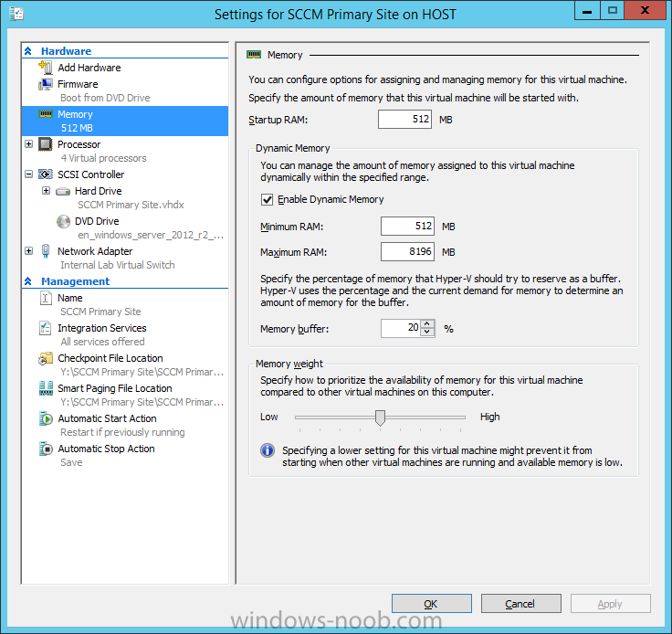This screenshot has width=672, height=634.
Task: Click in the Startup RAM field
Action: (404, 119)
